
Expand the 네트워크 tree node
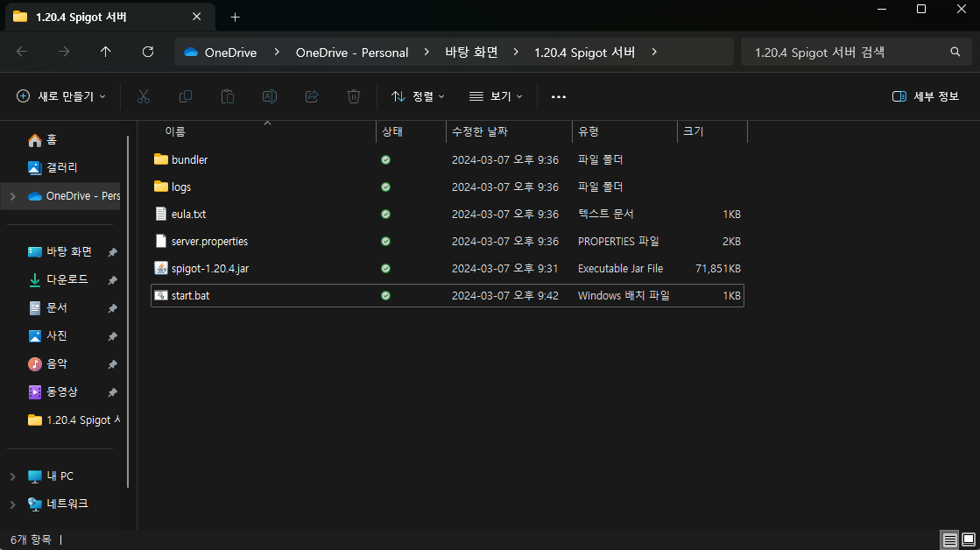pos(12,504)
